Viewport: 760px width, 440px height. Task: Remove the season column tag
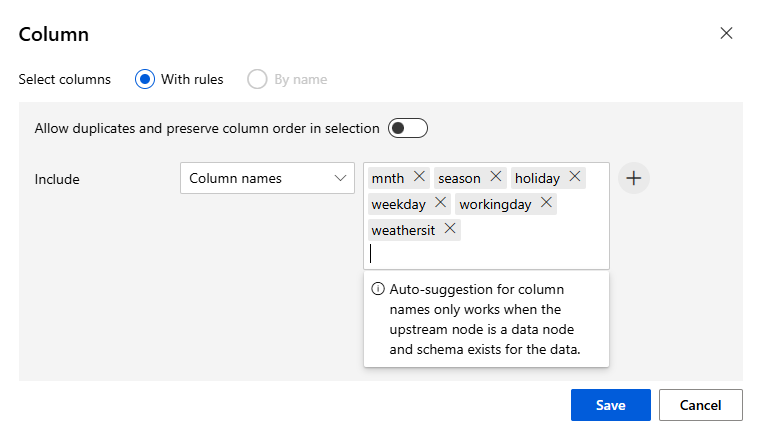tap(495, 177)
